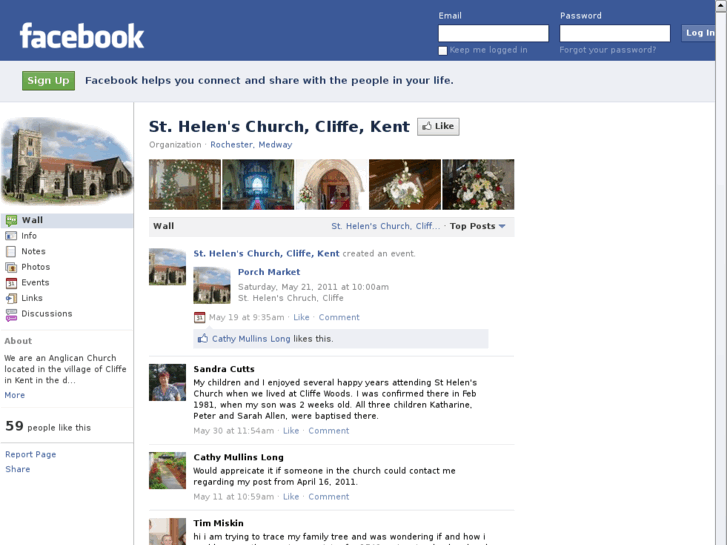This screenshot has height=545, width=727.
Task: Click the Discussions sidebar icon
Action: click(x=11, y=314)
